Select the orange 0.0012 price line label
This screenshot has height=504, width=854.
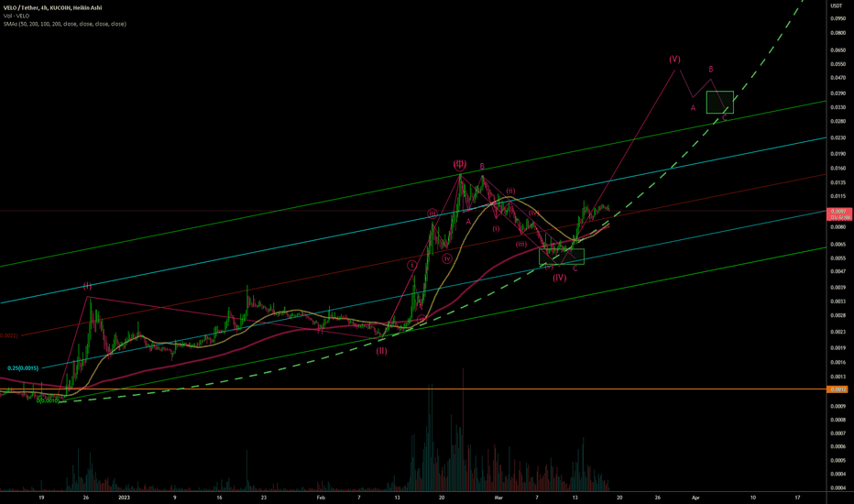point(838,389)
